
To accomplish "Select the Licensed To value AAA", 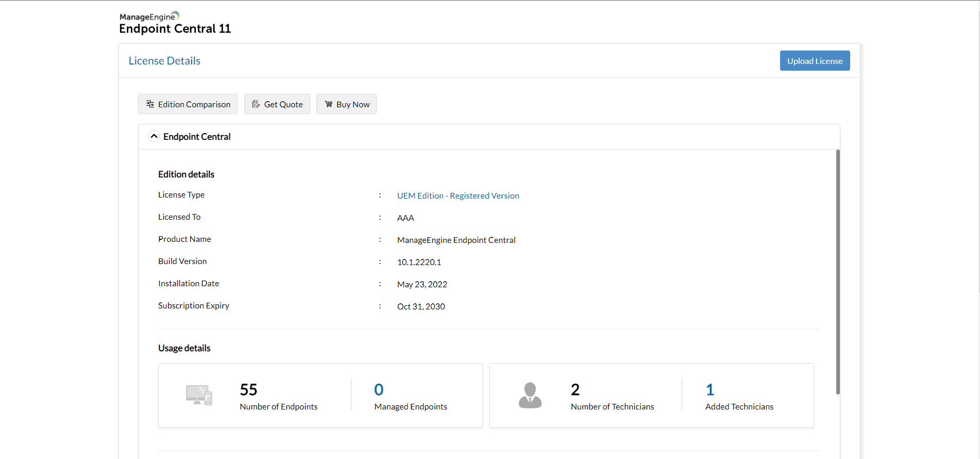I will pyautogui.click(x=405, y=218).
